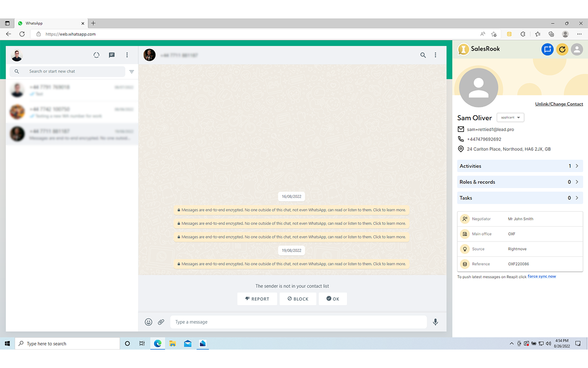The height and width of the screenshot is (368, 588).
Task: Start a new chat via message icon
Action: pyautogui.click(x=112, y=55)
